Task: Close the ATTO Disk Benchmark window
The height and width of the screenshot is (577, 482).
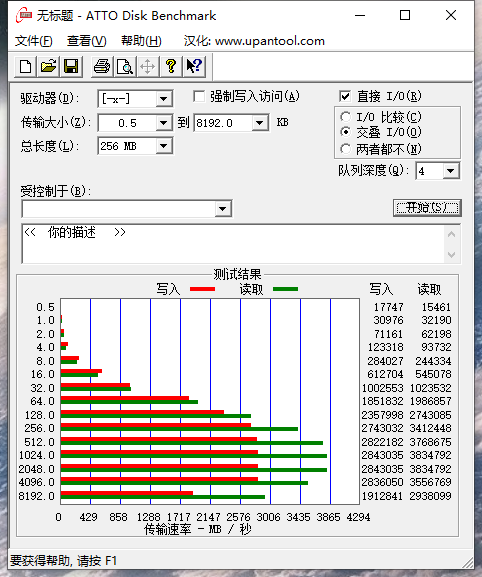Action: tap(451, 15)
